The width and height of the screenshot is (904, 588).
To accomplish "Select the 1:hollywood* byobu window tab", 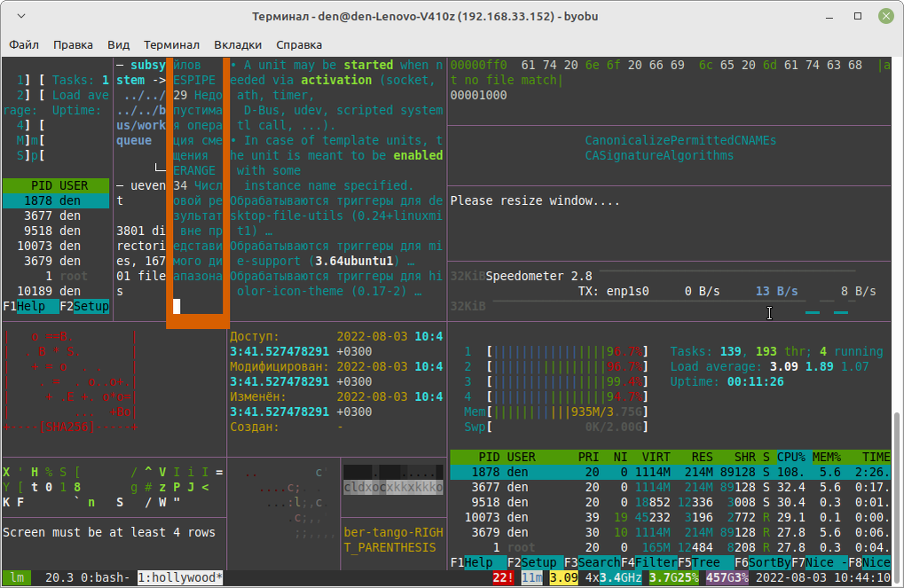I will tap(180, 577).
